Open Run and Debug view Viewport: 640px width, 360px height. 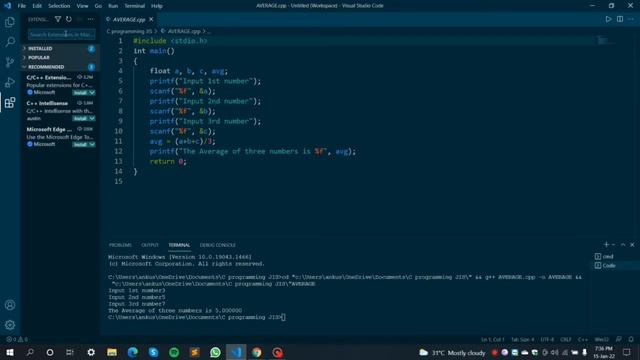[10, 82]
